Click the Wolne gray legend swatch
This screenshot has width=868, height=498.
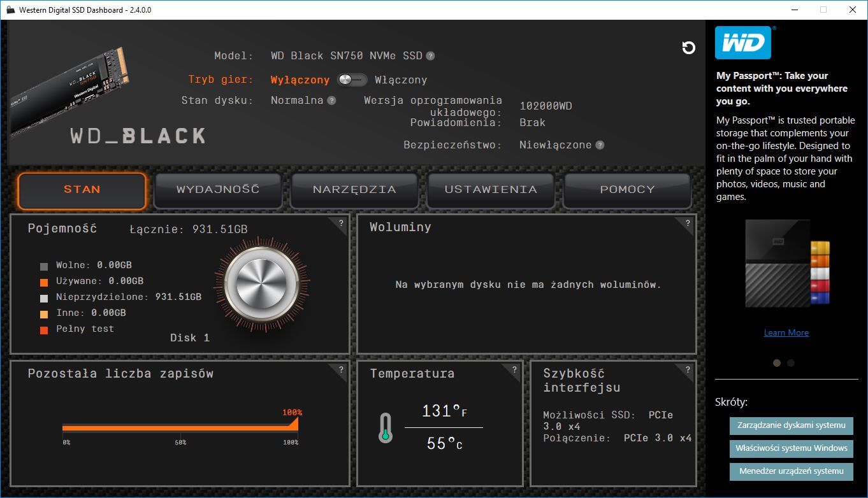[44, 266]
